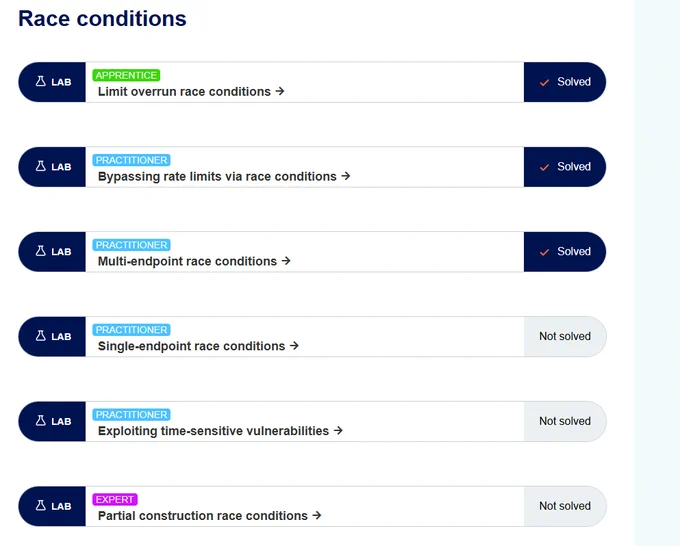
Task: Open Exploiting time-sensitive vulnerabilities lab
Action: click(220, 431)
